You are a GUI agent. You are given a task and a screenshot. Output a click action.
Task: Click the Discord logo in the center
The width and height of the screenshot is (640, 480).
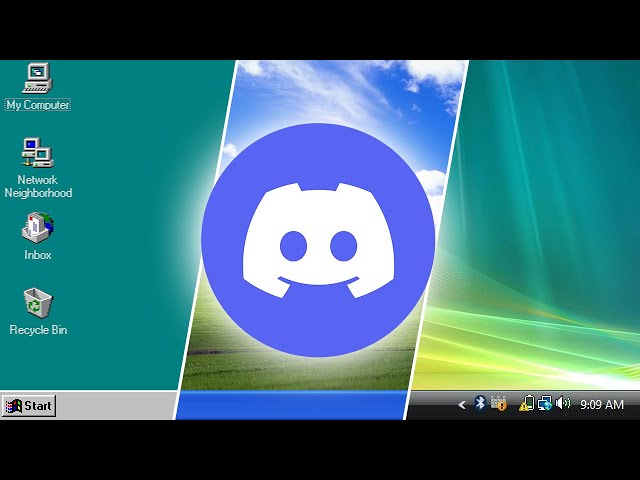coord(318,240)
